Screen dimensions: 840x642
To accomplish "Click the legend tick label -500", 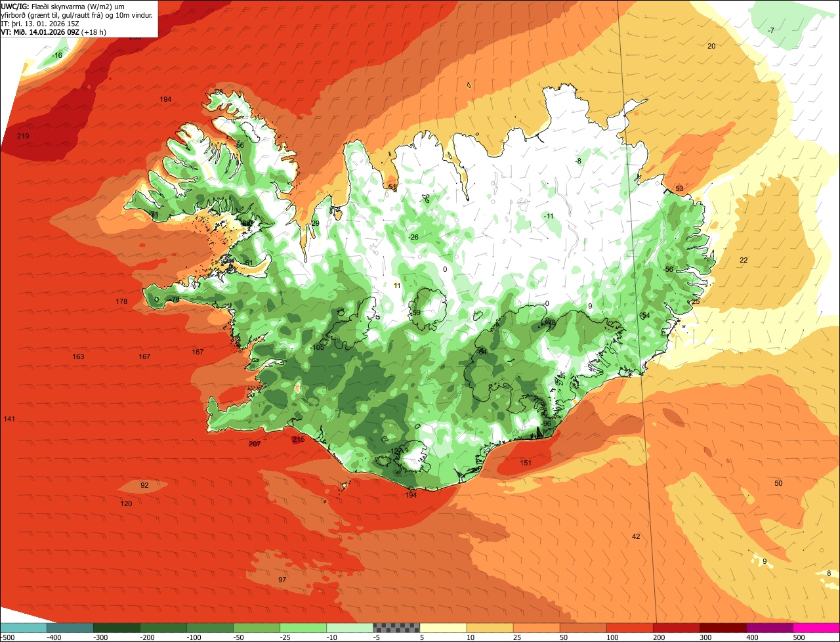I will pos(7,637).
